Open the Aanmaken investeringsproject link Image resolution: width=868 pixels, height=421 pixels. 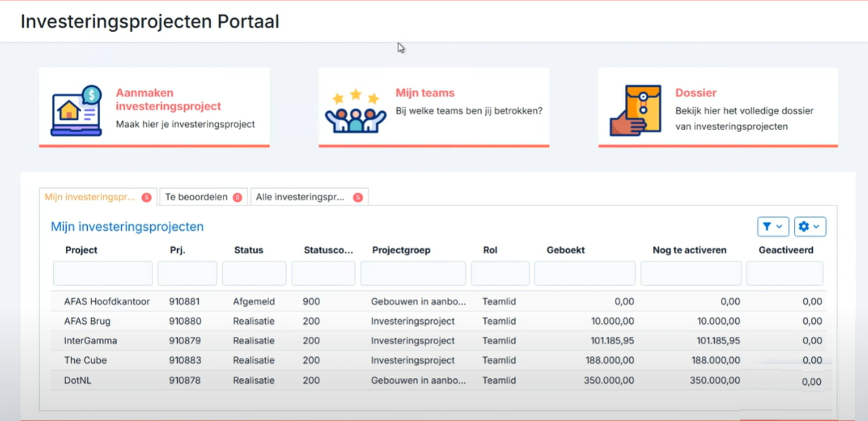pyautogui.click(x=168, y=99)
